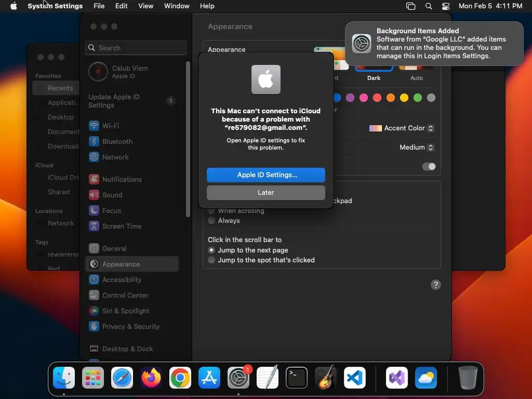Select Recents in Finder window sidebar
The height and width of the screenshot is (399, 532).
coord(56,88)
